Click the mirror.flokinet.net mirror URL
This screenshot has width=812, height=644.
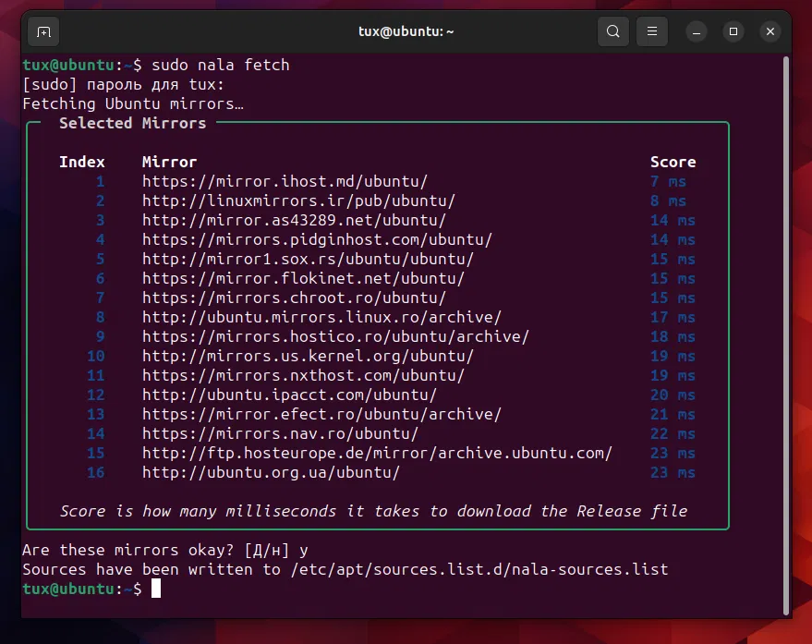point(303,279)
